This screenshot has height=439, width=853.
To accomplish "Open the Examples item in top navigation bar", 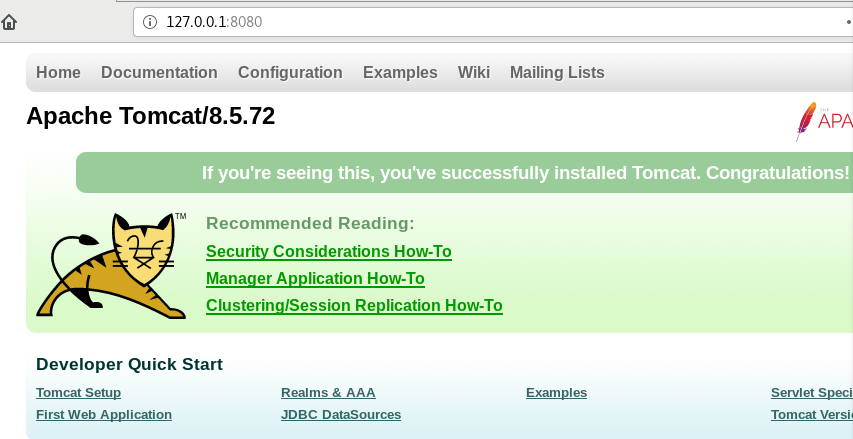I will (x=400, y=72).
